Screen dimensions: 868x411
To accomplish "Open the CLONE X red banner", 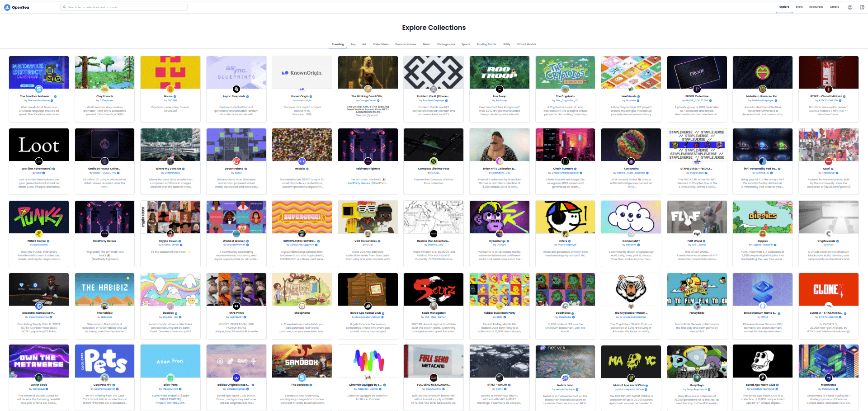I will [828, 289].
